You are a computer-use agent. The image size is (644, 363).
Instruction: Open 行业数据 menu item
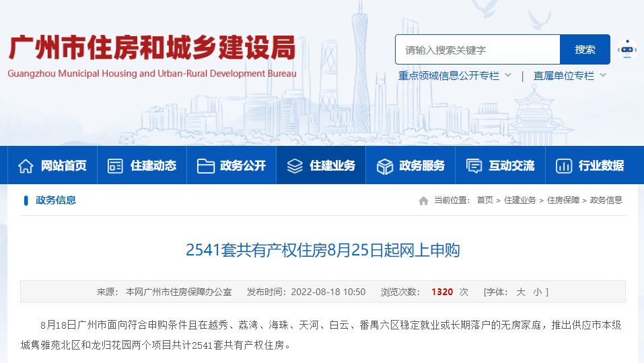click(x=589, y=165)
